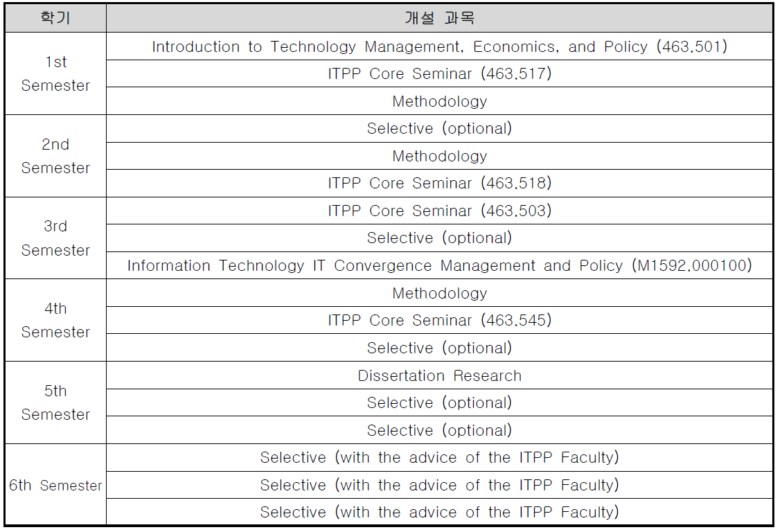Select Selective (optional) in 2nd Semester
The height and width of the screenshot is (532, 782).
point(439,129)
